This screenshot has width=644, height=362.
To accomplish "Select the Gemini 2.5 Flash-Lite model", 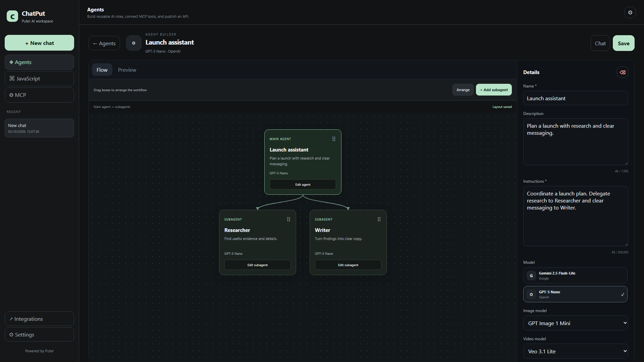I will (x=575, y=276).
